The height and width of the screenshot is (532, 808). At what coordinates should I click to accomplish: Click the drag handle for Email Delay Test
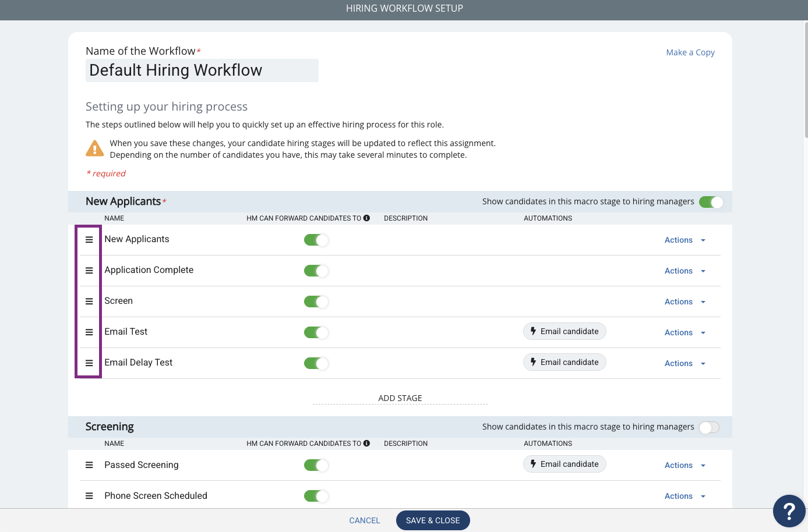point(89,363)
